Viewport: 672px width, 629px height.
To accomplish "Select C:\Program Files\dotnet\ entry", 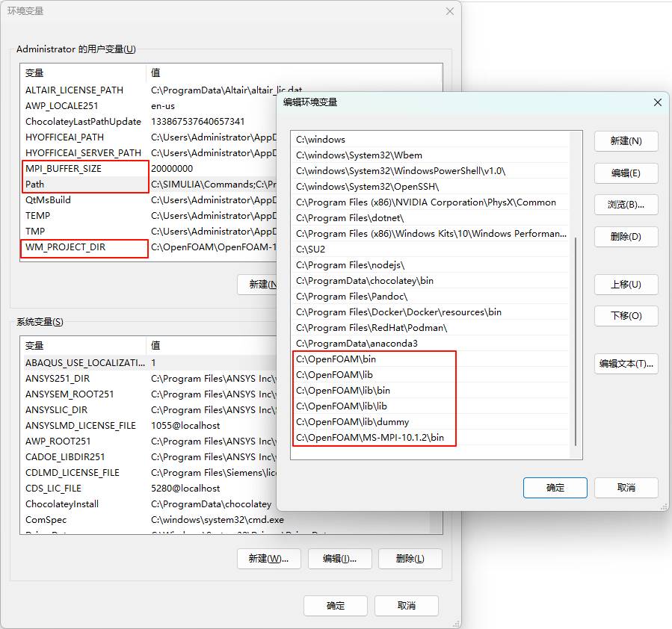I will point(431,218).
